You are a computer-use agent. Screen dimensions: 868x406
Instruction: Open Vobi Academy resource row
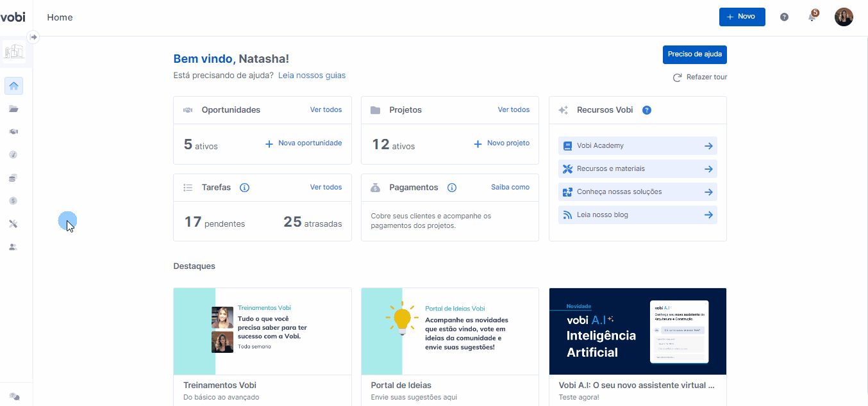pyautogui.click(x=638, y=146)
